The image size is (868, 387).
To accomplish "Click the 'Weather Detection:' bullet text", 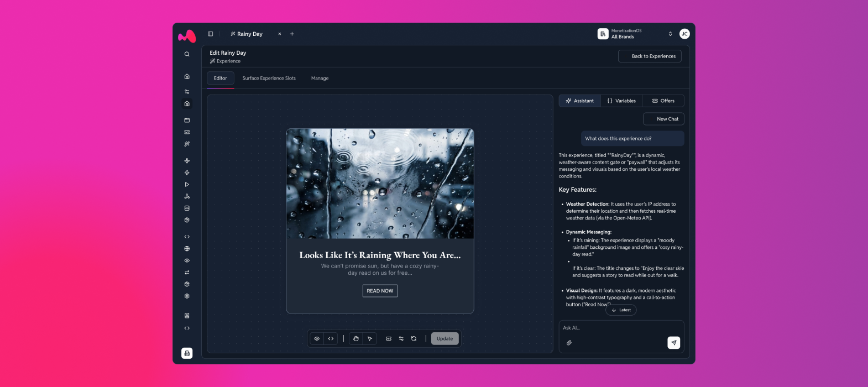I will tap(588, 204).
